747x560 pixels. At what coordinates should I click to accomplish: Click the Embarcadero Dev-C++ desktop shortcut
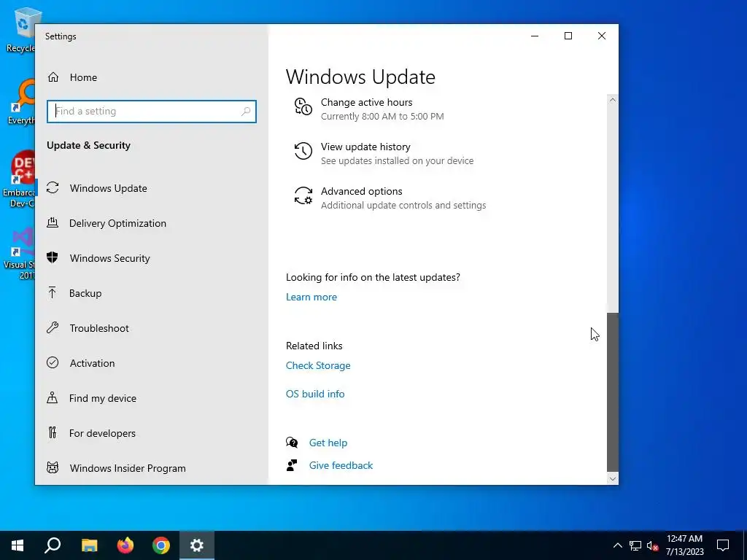[x=20, y=179]
